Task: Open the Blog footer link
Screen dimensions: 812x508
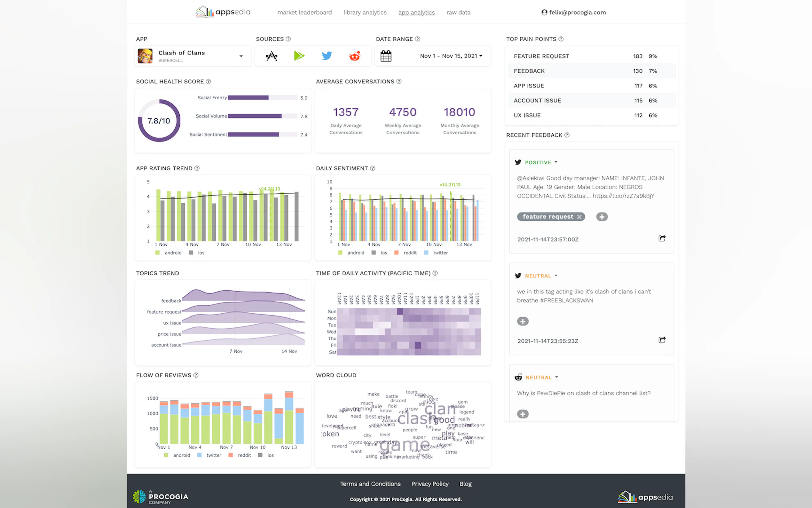Action: pos(465,484)
